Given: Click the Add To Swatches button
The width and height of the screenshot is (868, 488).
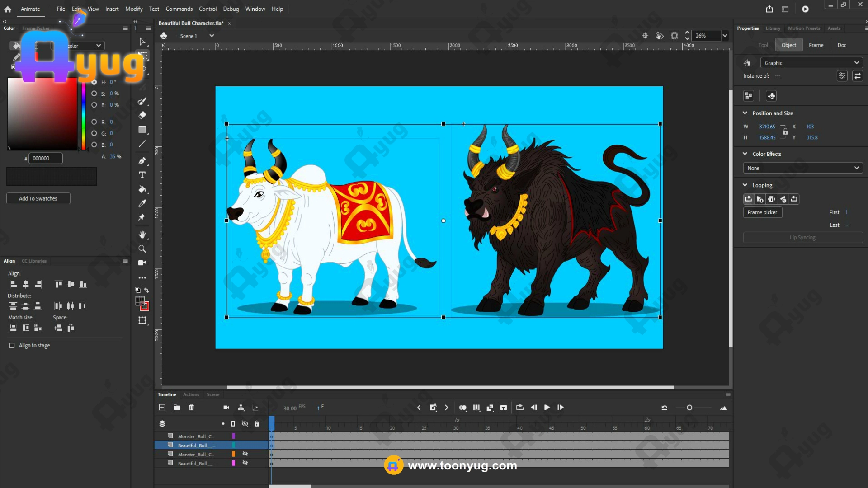Looking at the screenshot, I should click(38, 198).
